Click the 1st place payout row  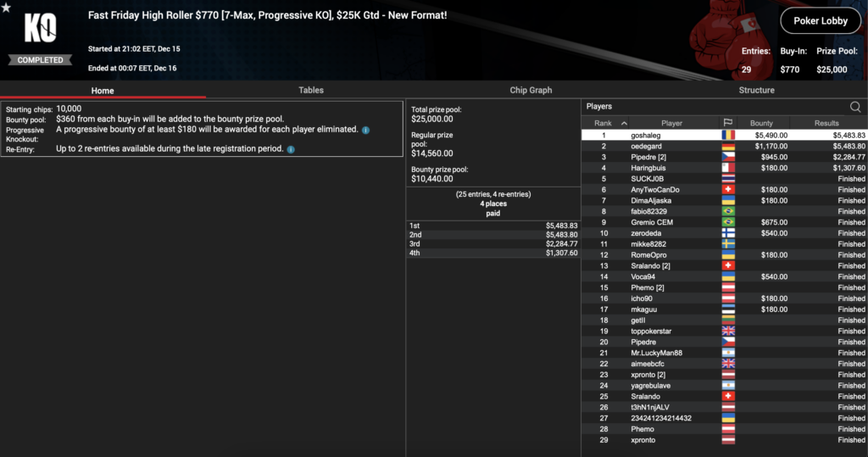click(493, 225)
